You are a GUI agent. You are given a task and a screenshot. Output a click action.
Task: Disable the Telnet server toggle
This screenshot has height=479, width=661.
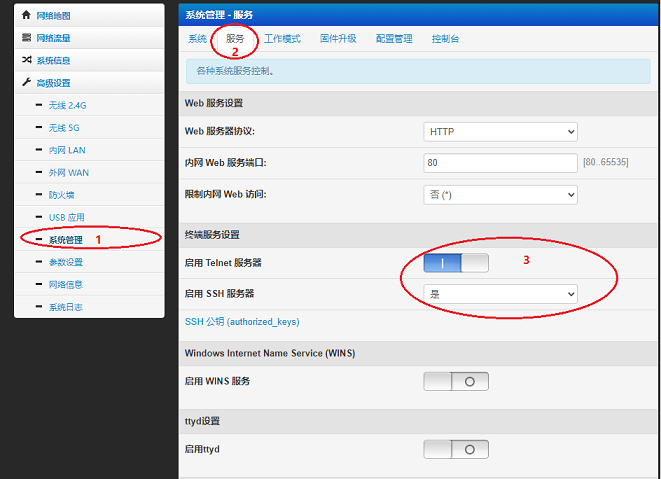pos(456,263)
